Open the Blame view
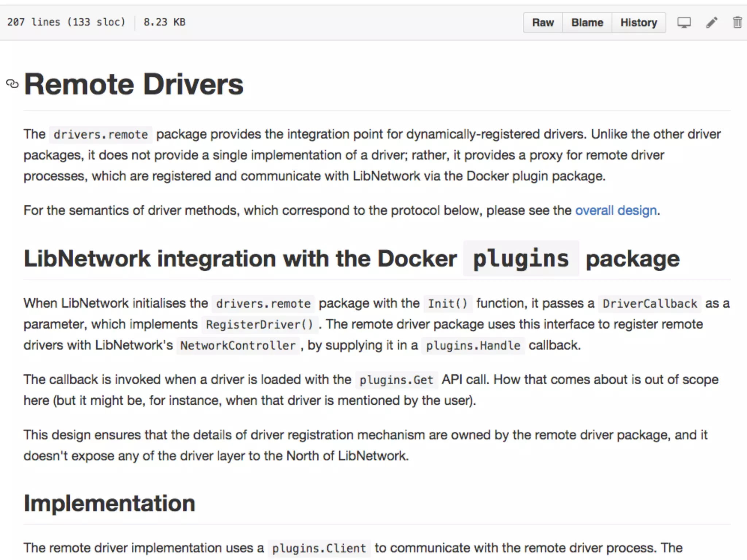 587,23
